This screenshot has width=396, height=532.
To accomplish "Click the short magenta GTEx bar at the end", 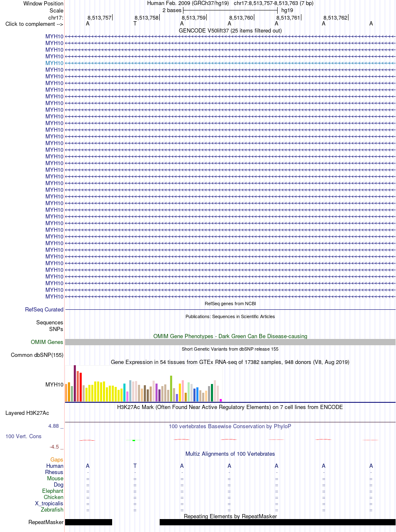I will click(x=221, y=400).
